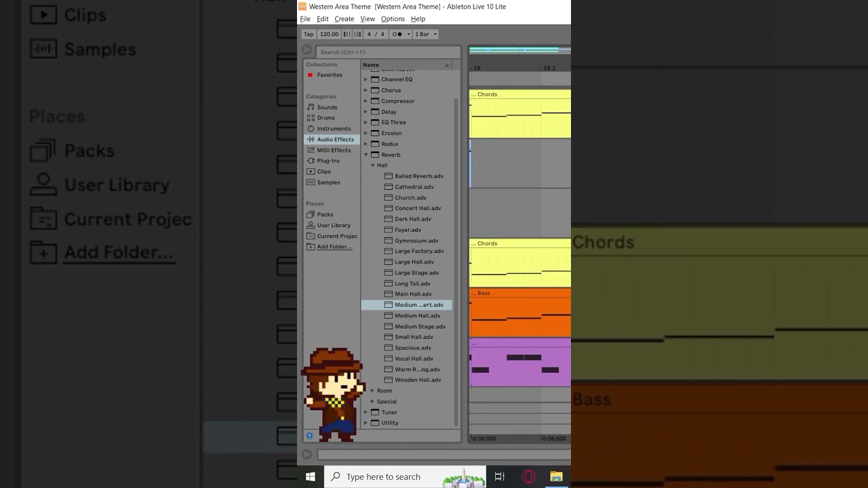Expand the Tuner folder
The height and width of the screenshot is (488, 868).
coord(366,412)
